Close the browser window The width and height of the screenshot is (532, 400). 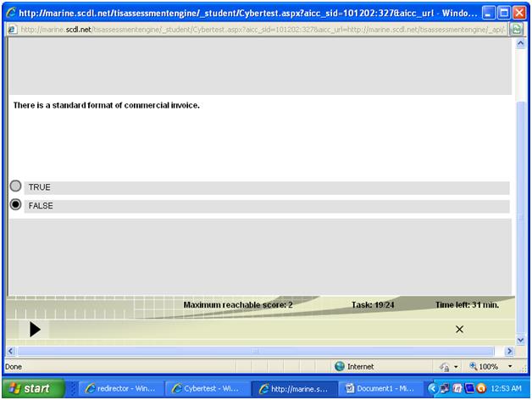(x=519, y=13)
